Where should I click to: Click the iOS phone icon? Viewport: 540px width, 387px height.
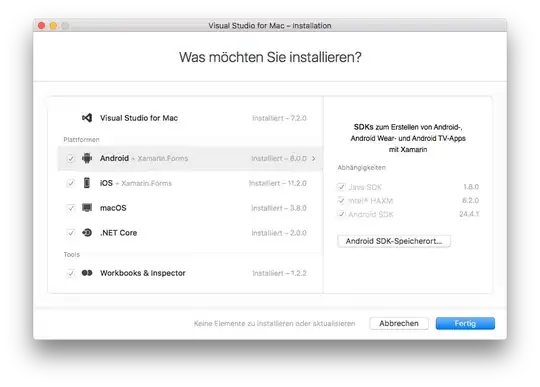click(x=87, y=183)
